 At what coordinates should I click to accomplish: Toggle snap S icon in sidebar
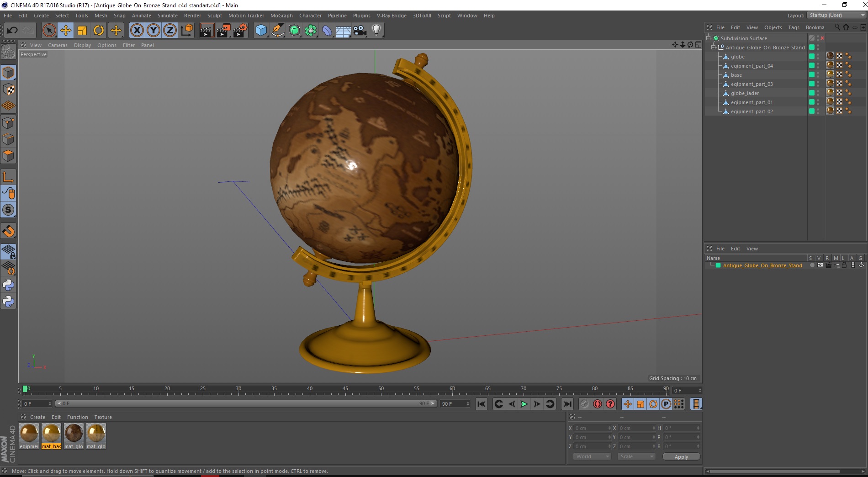[8, 210]
